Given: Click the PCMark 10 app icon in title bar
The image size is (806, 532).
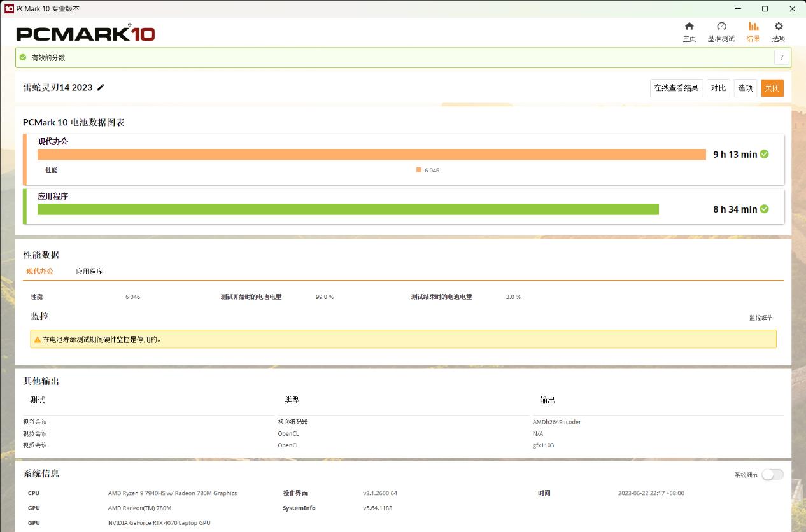Looking at the screenshot, I should coord(9,9).
